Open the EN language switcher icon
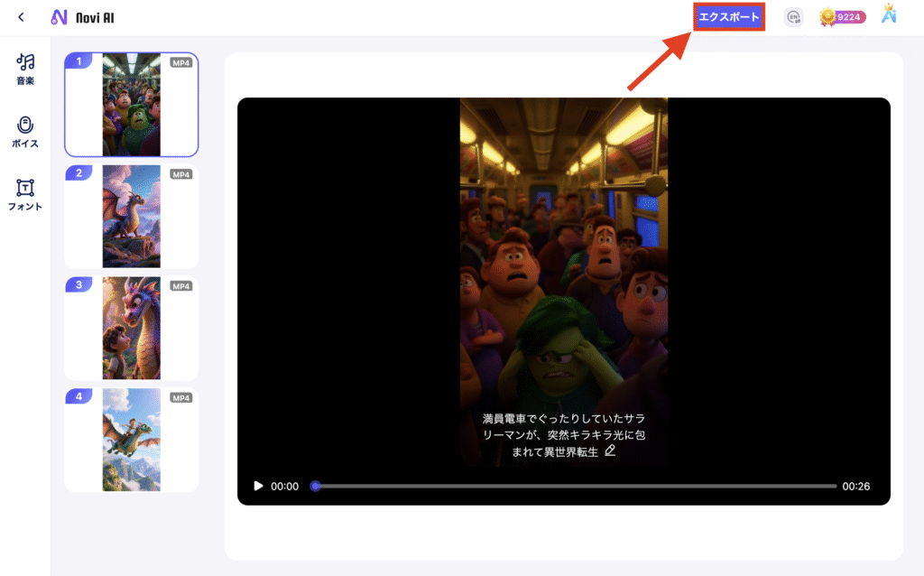This screenshot has height=576, width=924. point(793,17)
